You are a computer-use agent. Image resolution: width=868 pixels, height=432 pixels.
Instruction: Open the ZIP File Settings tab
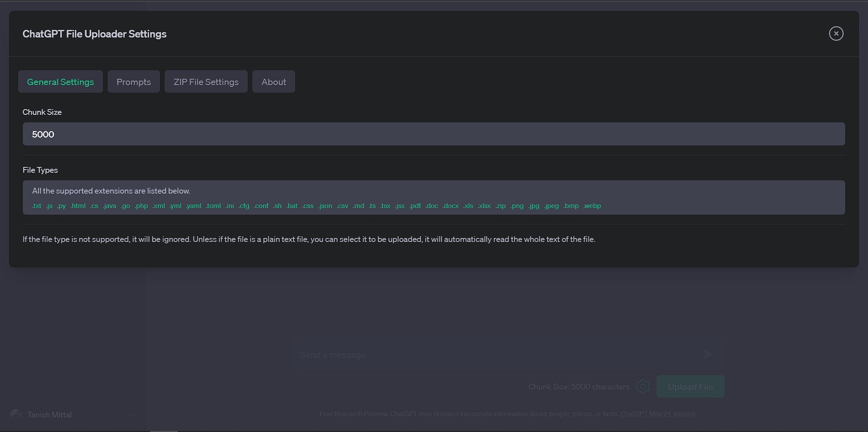pyautogui.click(x=206, y=81)
